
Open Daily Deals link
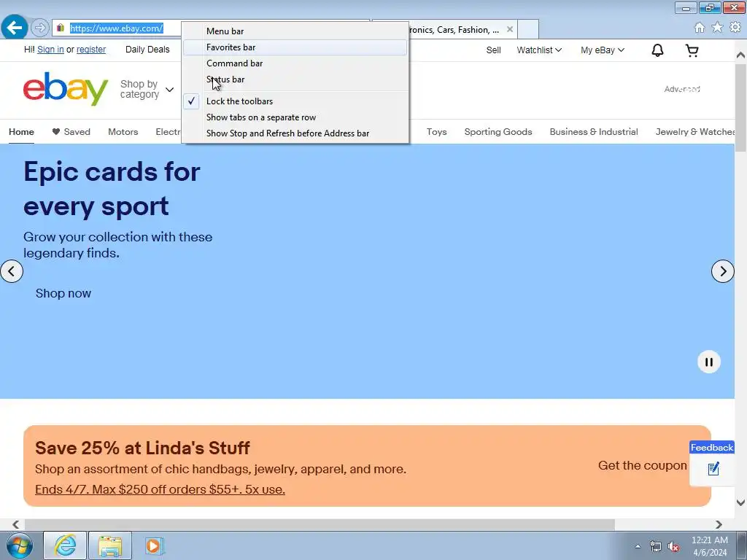coord(147,50)
